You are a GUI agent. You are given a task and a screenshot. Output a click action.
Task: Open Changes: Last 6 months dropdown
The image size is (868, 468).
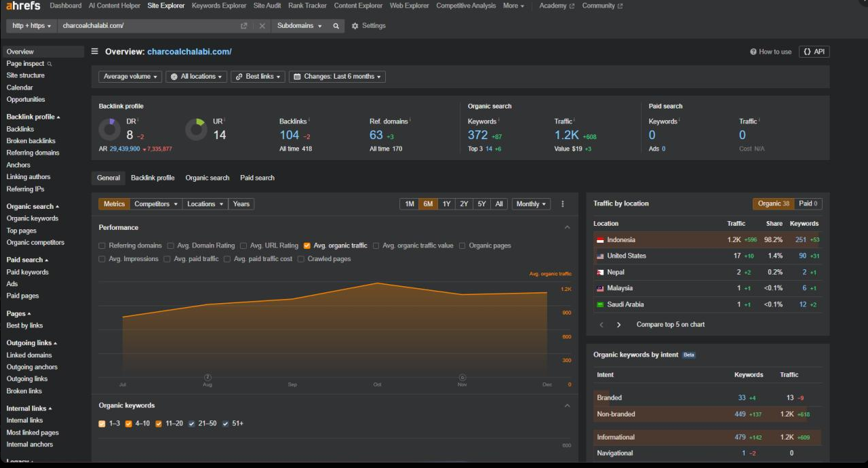pyautogui.click(x=337, y=77)
